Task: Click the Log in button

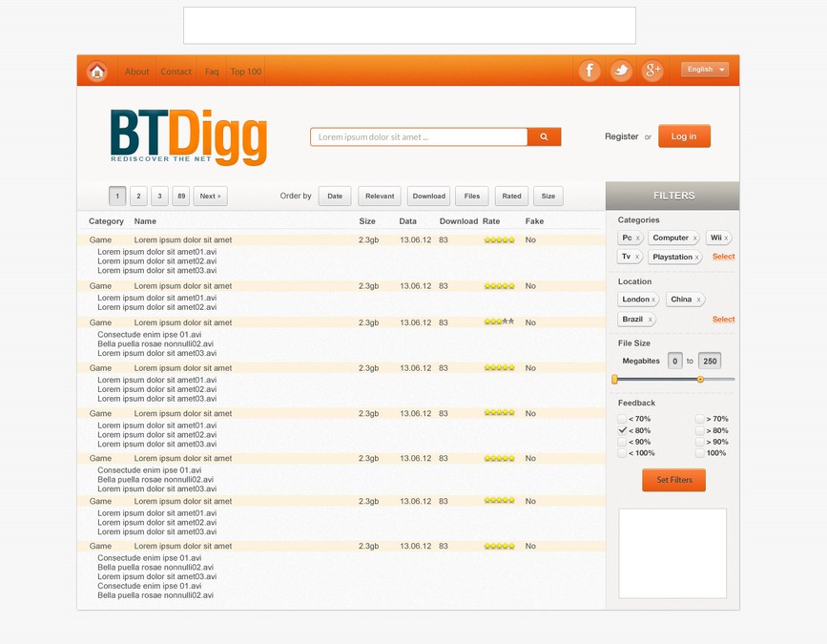Action: [684, 136]
